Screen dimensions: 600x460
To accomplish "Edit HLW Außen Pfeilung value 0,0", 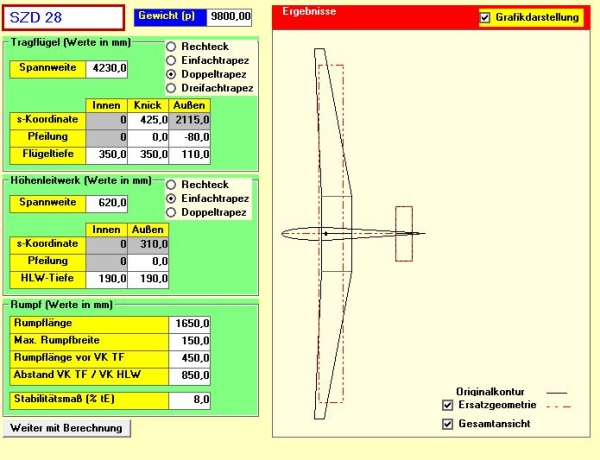I will [148, 262].
